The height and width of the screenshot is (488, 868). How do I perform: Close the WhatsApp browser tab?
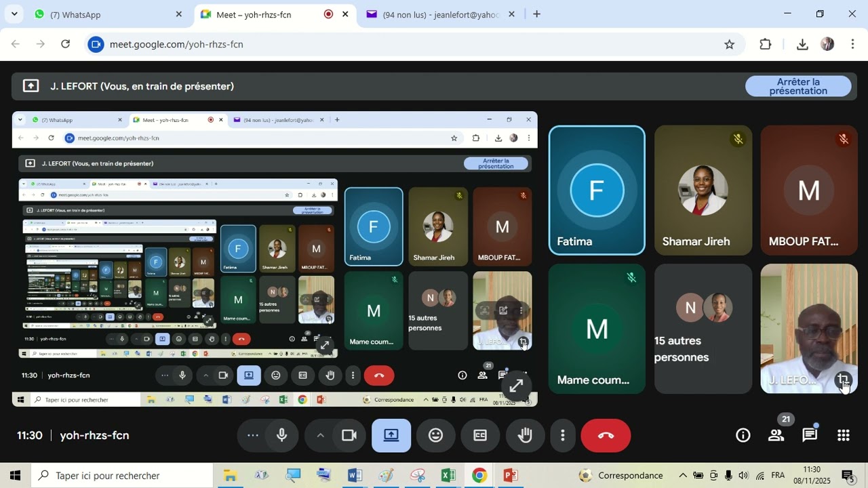pos(179,14)
